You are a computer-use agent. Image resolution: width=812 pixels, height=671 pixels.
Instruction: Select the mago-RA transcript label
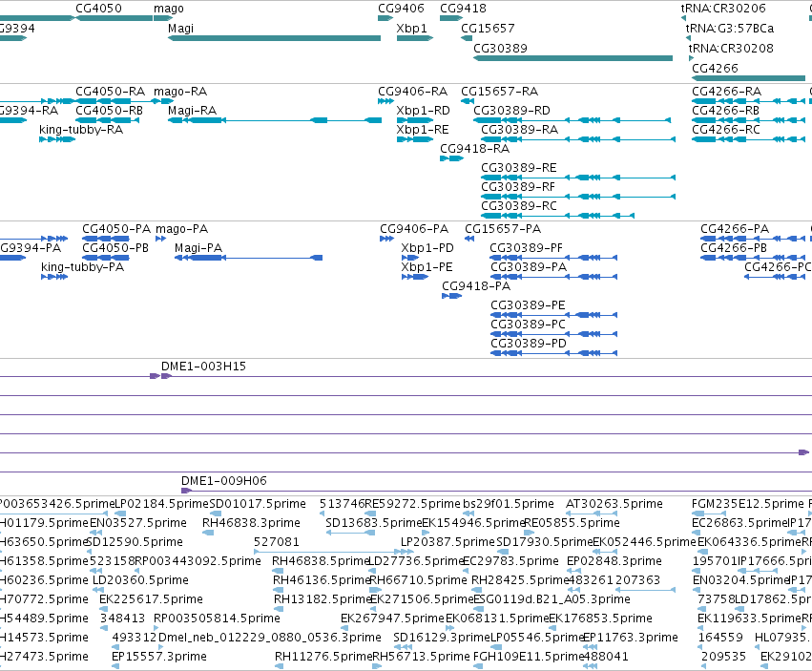180,92
